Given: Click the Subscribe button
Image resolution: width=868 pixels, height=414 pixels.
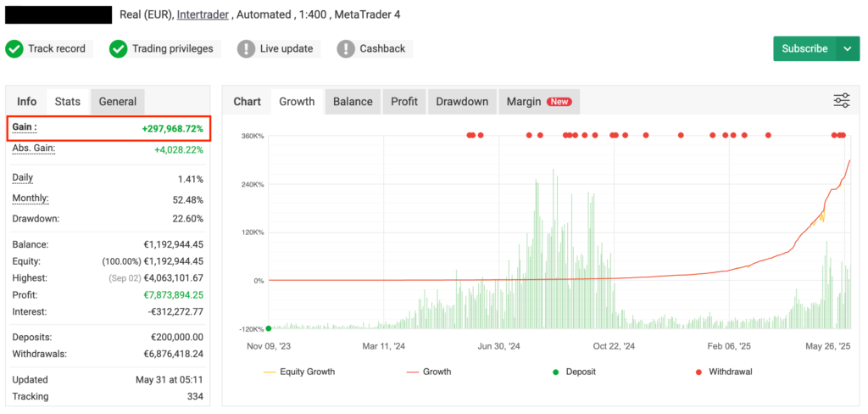Looking at the screenshot, I should [804, 49].
